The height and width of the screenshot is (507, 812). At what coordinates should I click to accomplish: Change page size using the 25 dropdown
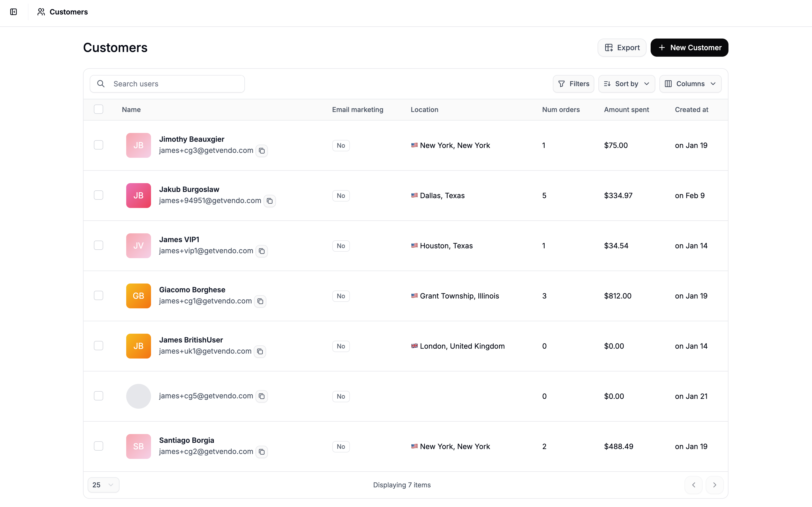pos(103,484)
